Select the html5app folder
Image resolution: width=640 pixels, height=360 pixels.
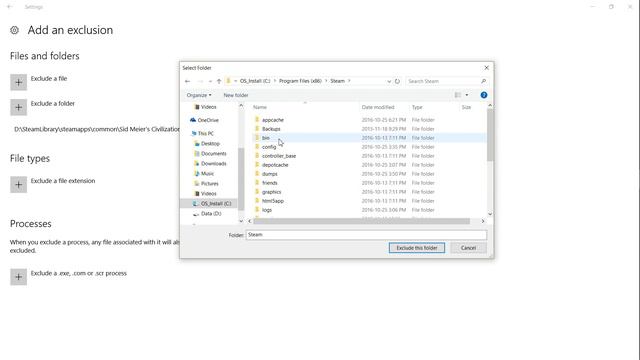point(273,201)
